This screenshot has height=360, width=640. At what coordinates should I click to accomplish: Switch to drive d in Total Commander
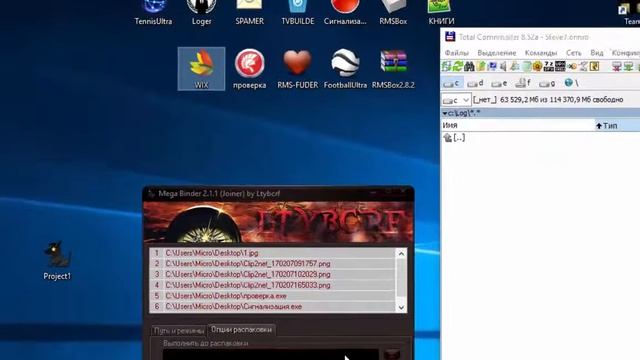tap(476, 83)
